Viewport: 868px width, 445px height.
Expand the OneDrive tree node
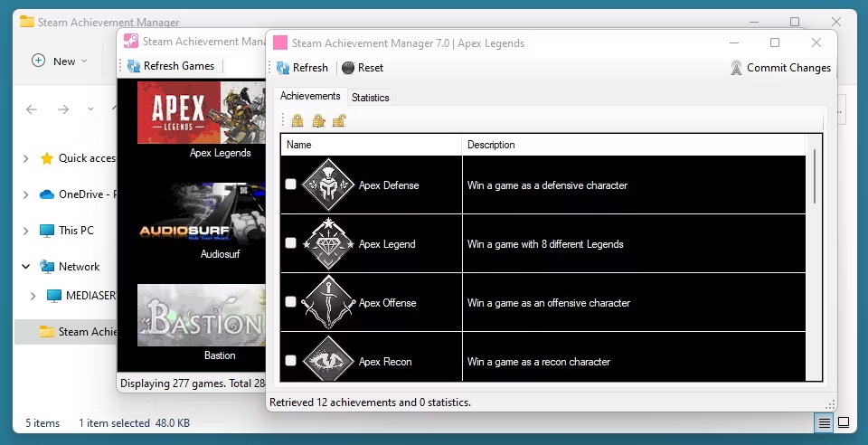coord(25,194)
